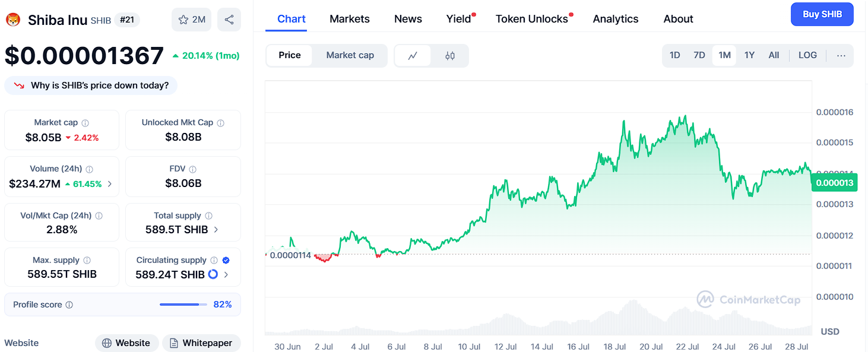The height and width of the screenshot is (352, 868).
Task: Click the 0.0000114 baseline label on chart
Action: click(290, 255)
